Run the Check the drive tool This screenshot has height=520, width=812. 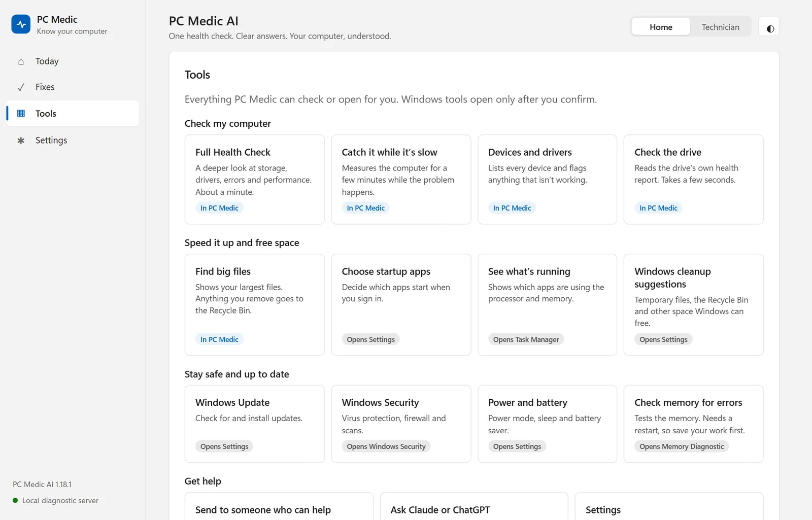point(693,179)
